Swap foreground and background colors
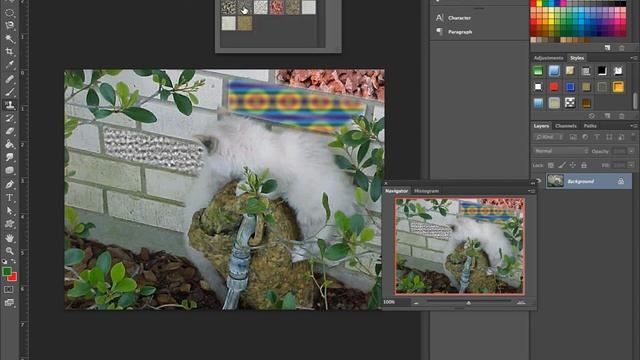 pyautogui.click(x=13, y=262)
